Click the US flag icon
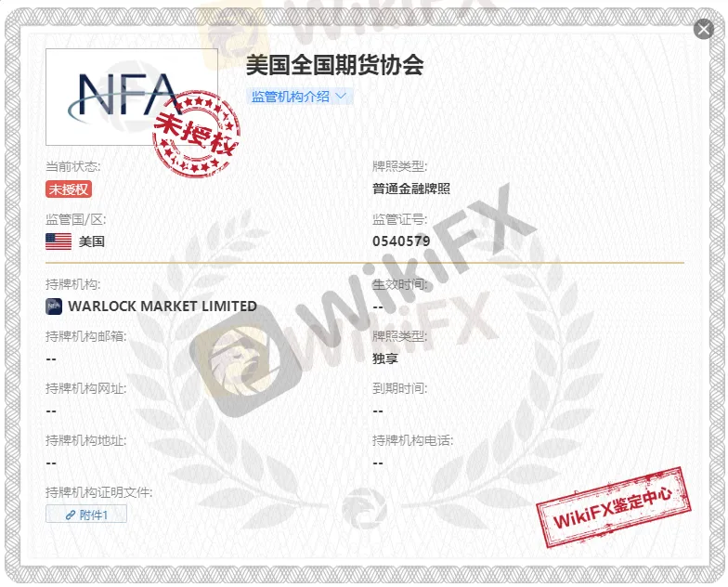 [x=58, y=241]
